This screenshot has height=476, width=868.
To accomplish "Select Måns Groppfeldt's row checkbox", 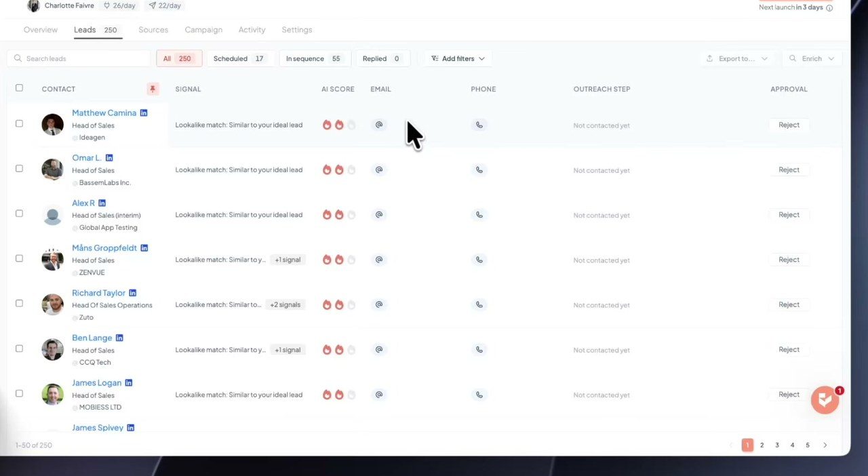I will pyautogui.click(x=19, y=258).
